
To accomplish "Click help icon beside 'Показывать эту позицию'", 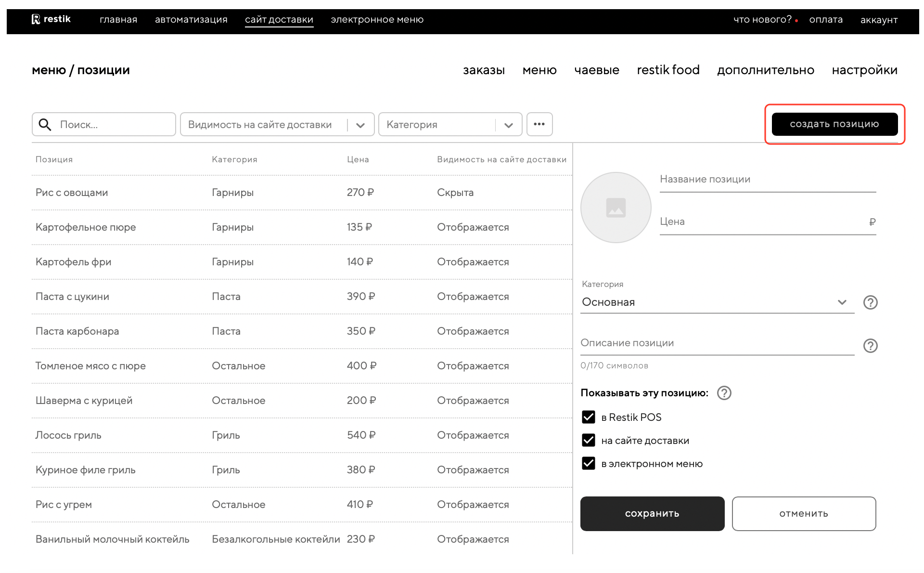I will click(724, 393).
